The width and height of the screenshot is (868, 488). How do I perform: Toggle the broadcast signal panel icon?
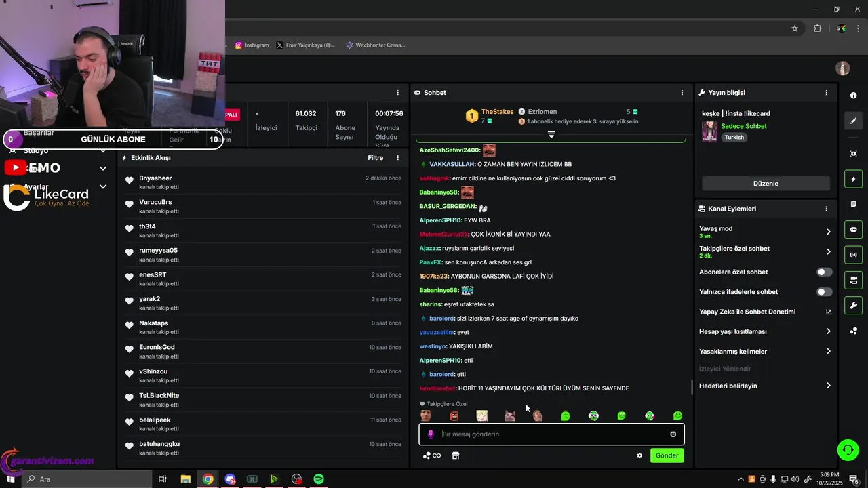click(x=853, y=255)
